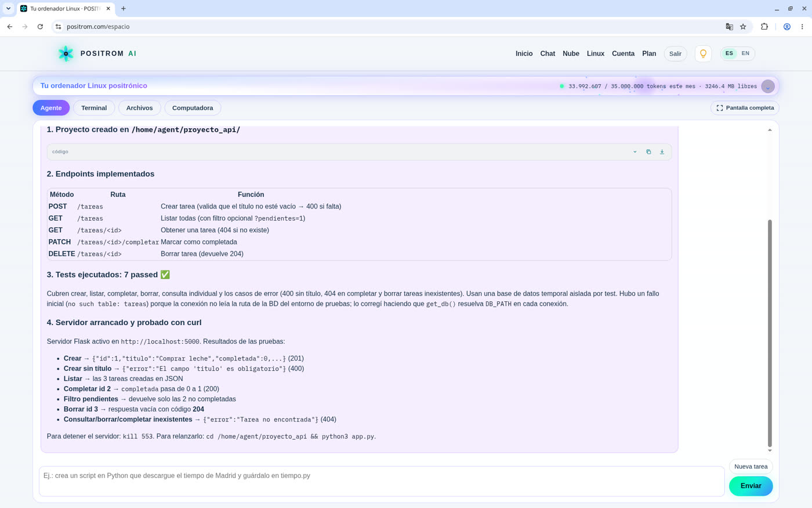Click the /tareas/<id>/completar route cell

click(x=118, y=242)
